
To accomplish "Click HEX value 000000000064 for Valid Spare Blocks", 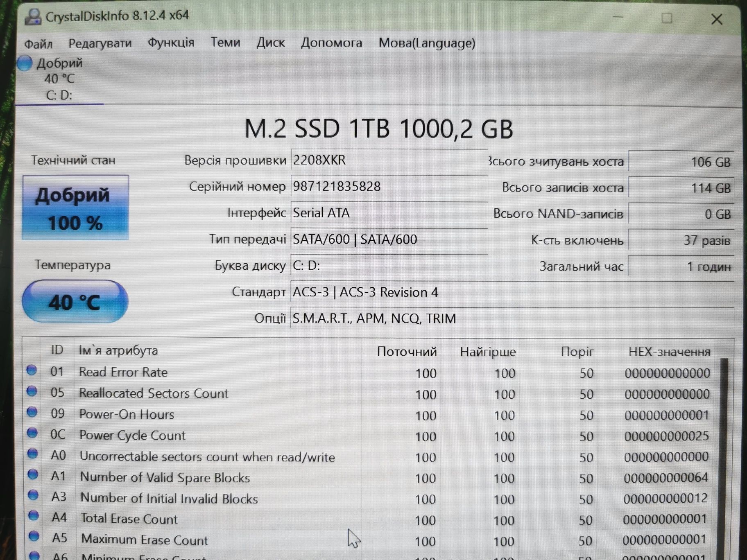I will (666, 478).
